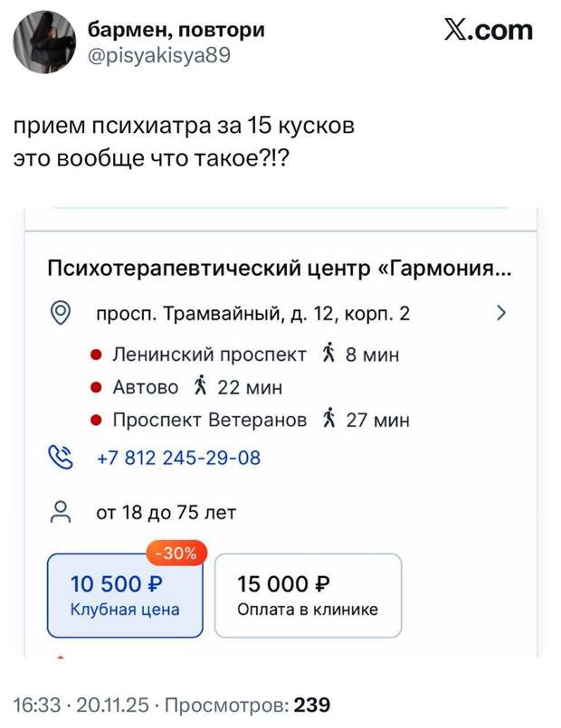Click red metro dot beside Ленинский проспект
The image size is (561, 728).
(95, 355)
